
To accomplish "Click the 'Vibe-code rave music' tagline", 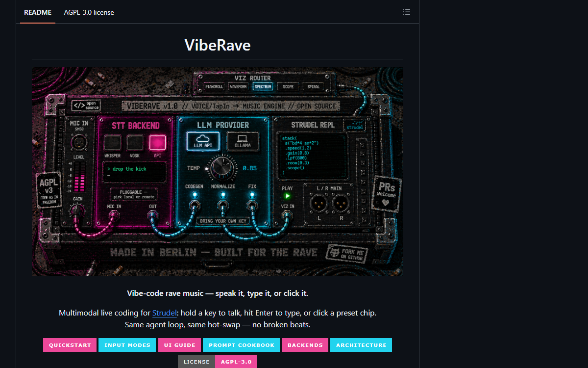I will click(218, 293).
